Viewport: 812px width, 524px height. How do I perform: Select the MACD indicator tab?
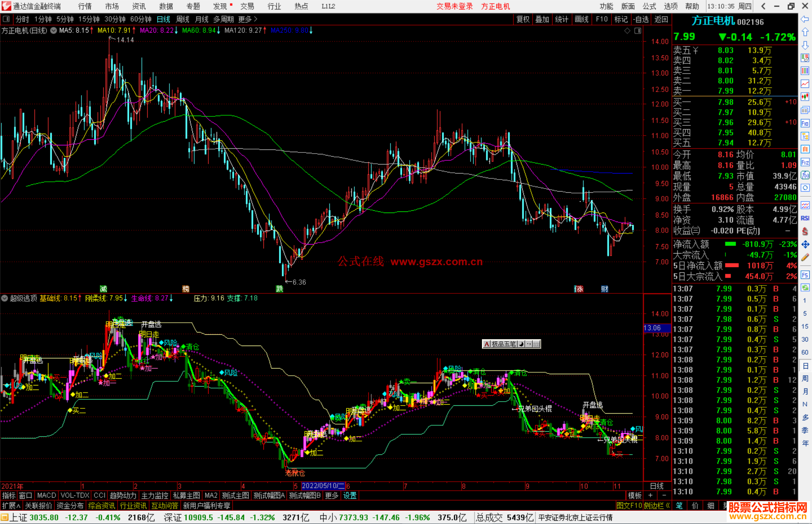pos(47,495)
